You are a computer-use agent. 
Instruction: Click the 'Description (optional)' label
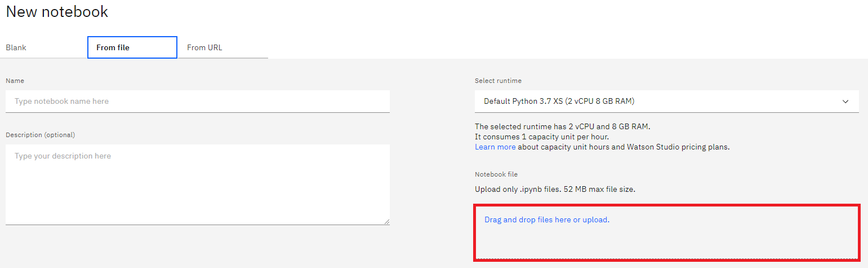(40, 135)
